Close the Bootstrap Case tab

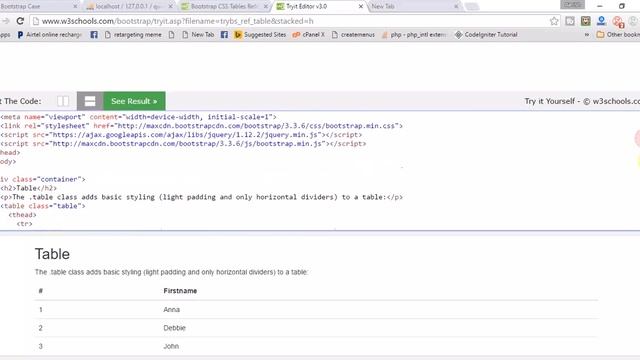coord(75,7)
